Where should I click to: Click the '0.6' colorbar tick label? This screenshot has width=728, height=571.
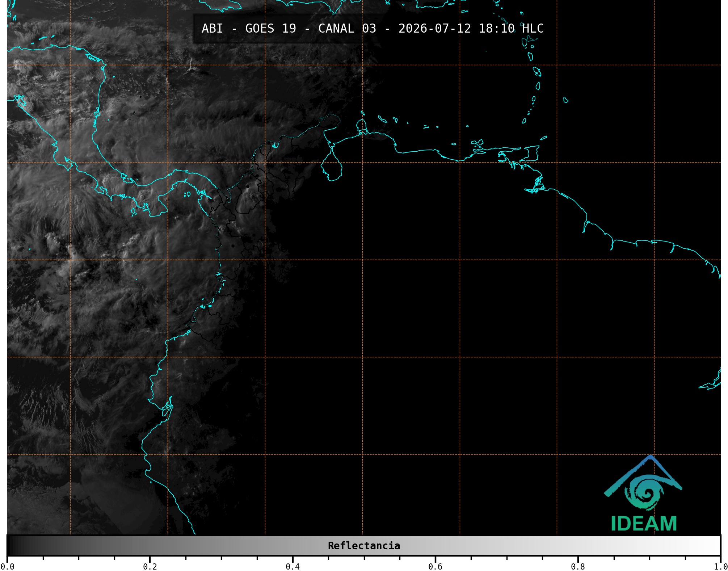(435, 566)
